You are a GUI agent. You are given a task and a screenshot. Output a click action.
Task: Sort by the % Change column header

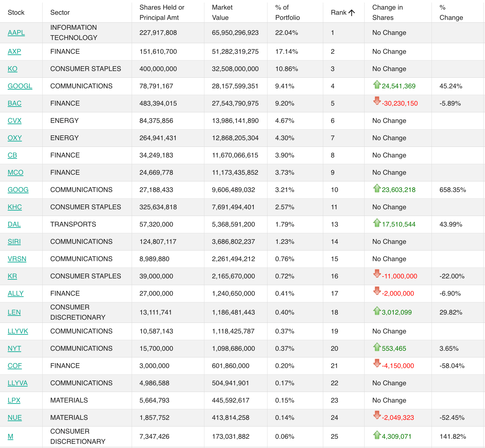(451, 12)
